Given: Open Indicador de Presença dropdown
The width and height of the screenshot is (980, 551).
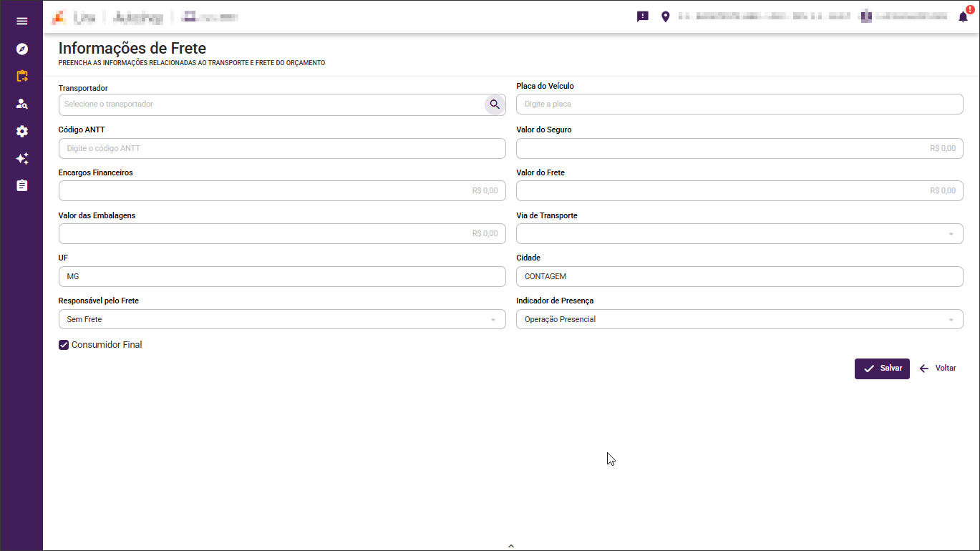Looking at the screenshot, I should coord(739,319).
